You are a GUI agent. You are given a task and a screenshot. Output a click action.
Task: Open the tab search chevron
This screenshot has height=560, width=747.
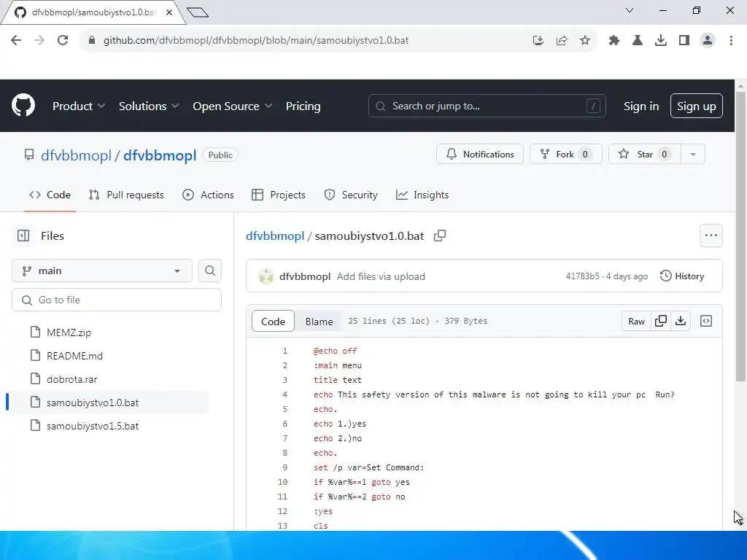pyautogui.click(x=630, y=10)
